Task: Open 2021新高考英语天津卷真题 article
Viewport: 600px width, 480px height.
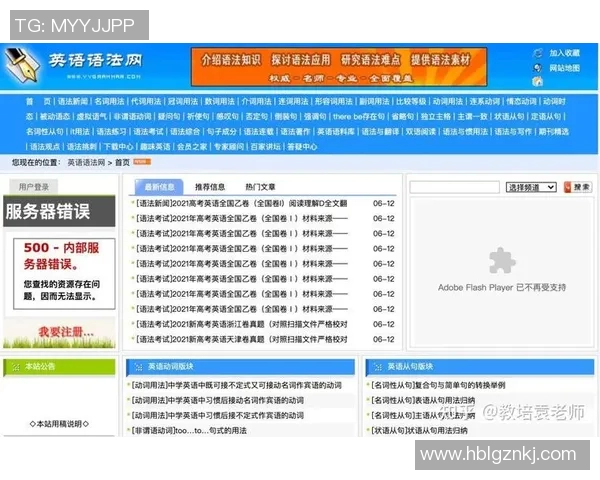Action: [241, 339]
